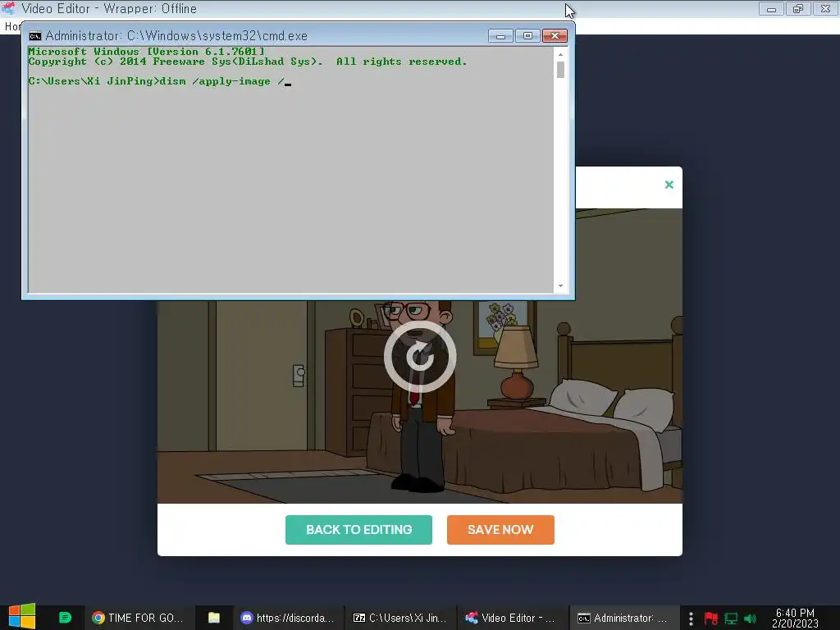Close the preview dialog with the X
This screenshot has height=630, width=840.
(669, 185)
